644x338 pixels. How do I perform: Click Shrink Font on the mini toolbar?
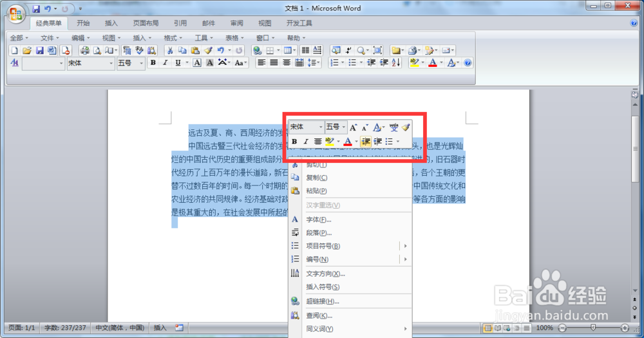click(x=365, y=127)
